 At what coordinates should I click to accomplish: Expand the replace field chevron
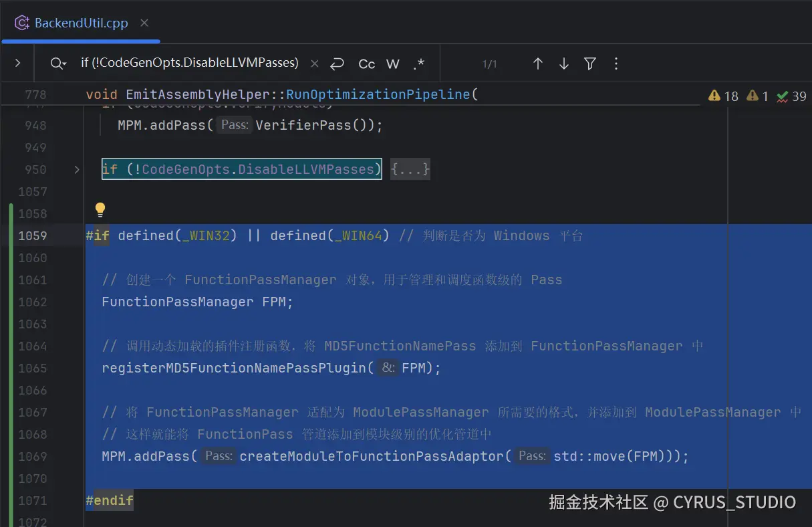tap(18, 64)
